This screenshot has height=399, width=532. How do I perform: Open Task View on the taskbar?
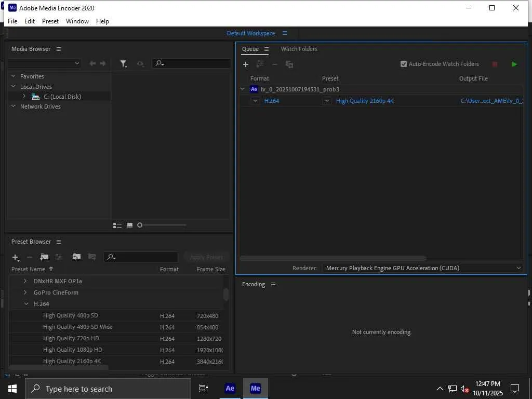click(x=204, y=389)
